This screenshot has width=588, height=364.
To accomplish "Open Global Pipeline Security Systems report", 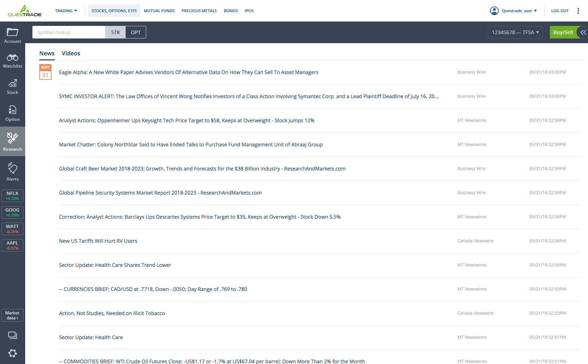I will click(160, 193).
